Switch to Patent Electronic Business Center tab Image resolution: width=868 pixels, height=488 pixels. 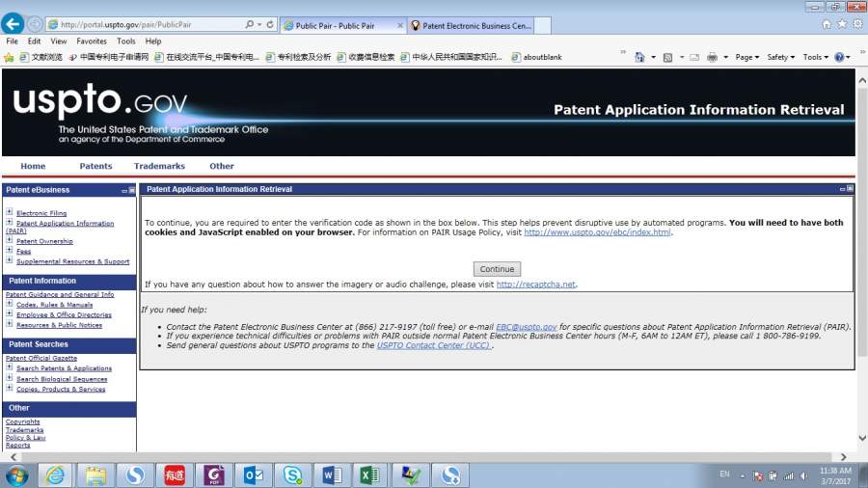(472, 25)
